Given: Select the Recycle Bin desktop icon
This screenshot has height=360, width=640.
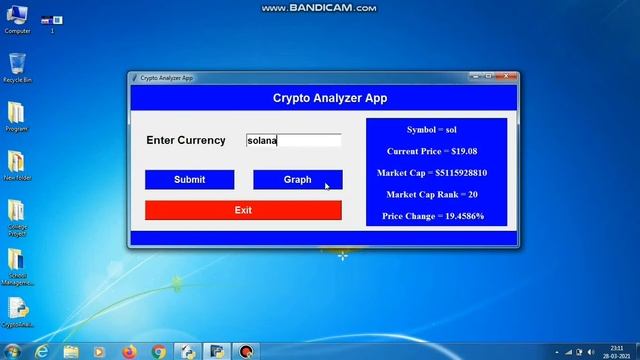Looking at the screenshot, I should pyautogui.click(x=17, y=68).
